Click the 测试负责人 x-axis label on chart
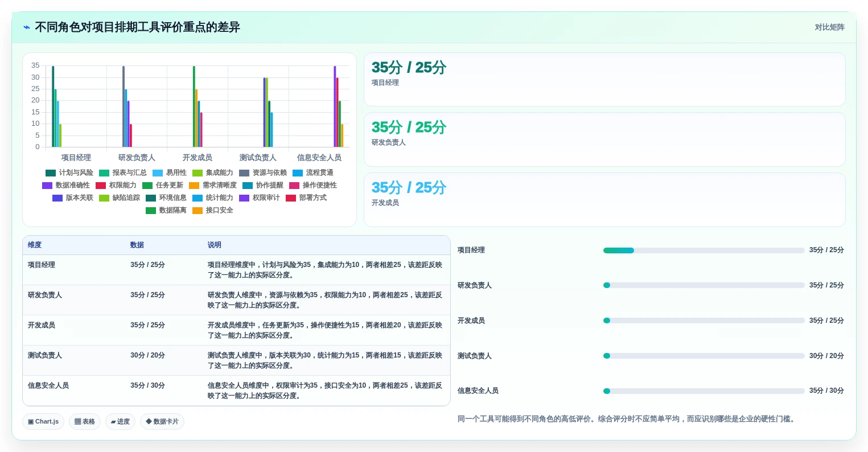 coord(258,158)
